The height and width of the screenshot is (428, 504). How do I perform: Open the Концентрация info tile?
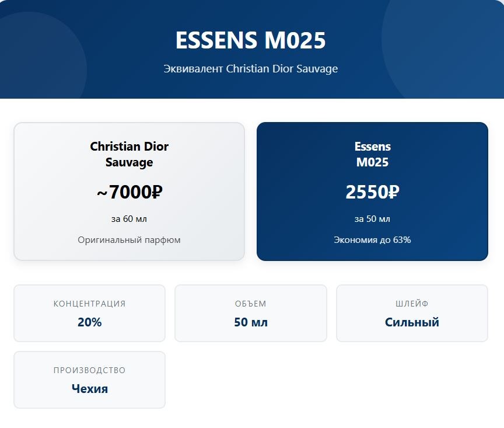pos(89,313)
